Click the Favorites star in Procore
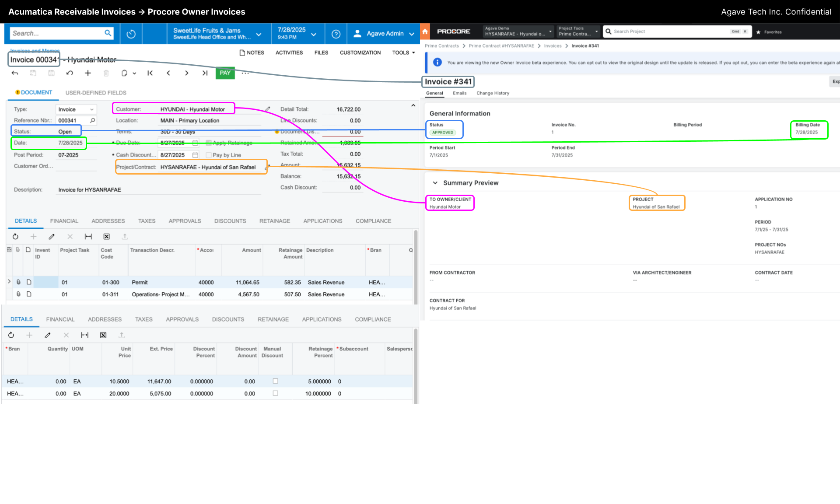The image size is (840, 504). point(758,32)
